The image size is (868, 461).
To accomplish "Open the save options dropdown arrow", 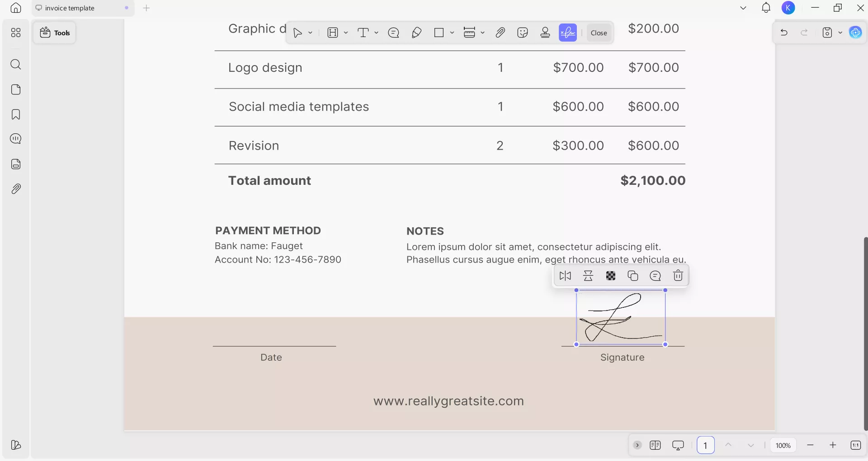I will [840, 33].
